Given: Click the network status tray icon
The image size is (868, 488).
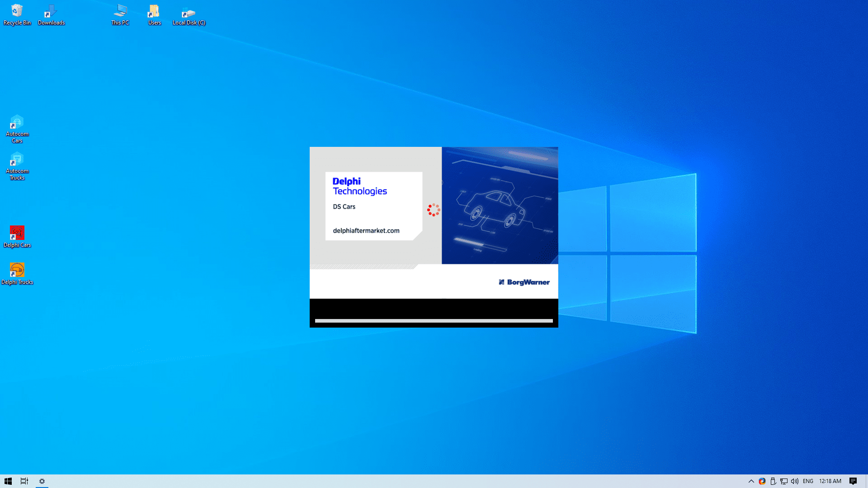Looking at the screenshot, I should (x=783, y=481).
